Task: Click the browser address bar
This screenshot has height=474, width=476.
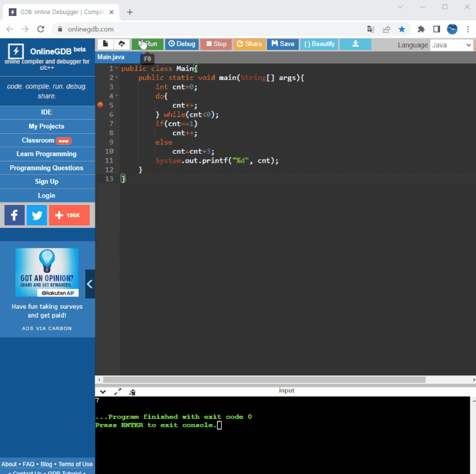Action: coord(211,29)
